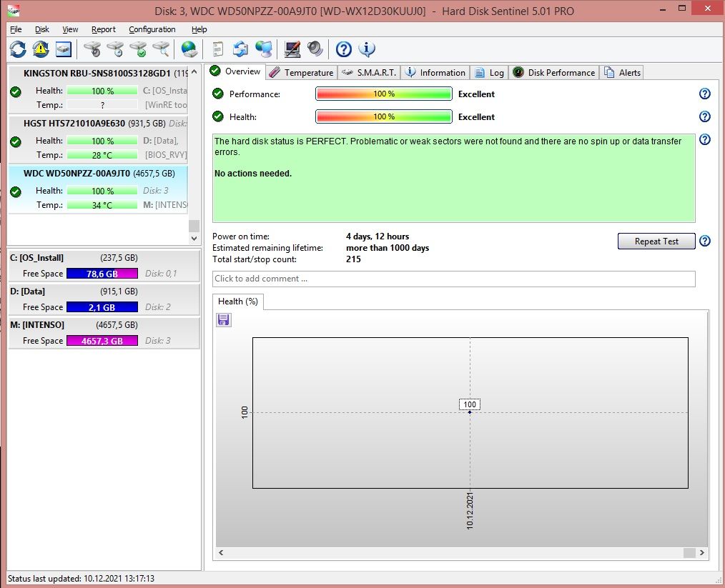Image resolution: width=725 pixels, height=588 pixels.
Task: Click the blue Refresh arrows toolbar icon
Action: click(18, 49)
